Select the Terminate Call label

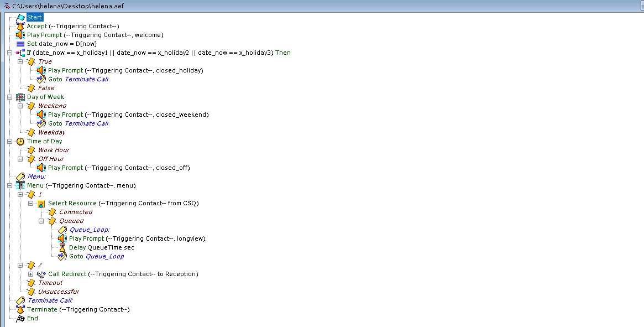tap(50, 300)
